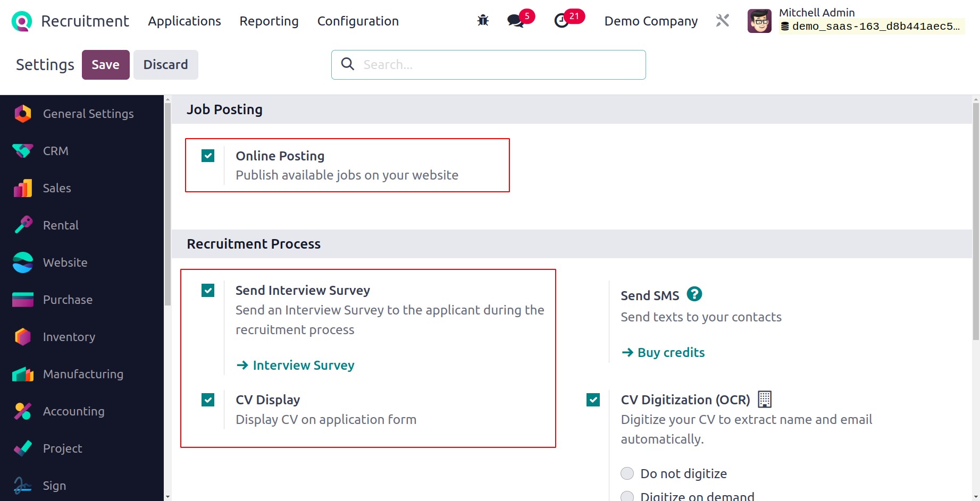Click the Sign sidebar icon
Image resolution: width=980 pixels, height=501 pixels.
tap(22, 486)
